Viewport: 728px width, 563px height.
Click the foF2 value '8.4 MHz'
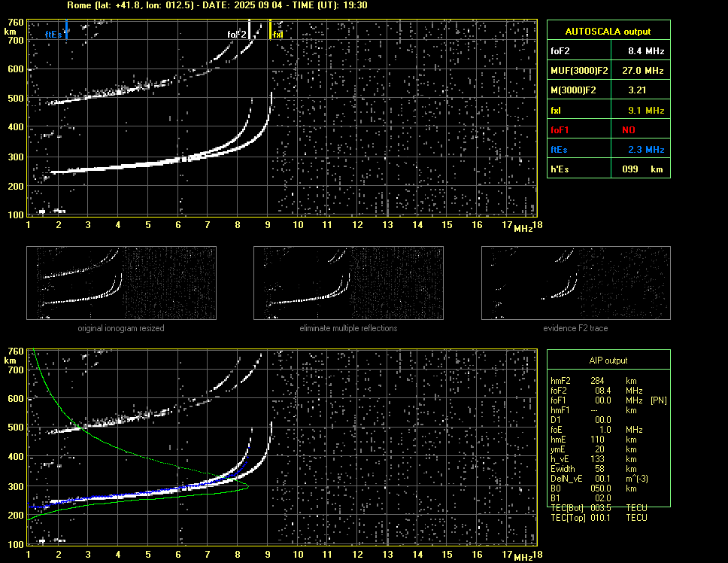[x=646, y=51]
